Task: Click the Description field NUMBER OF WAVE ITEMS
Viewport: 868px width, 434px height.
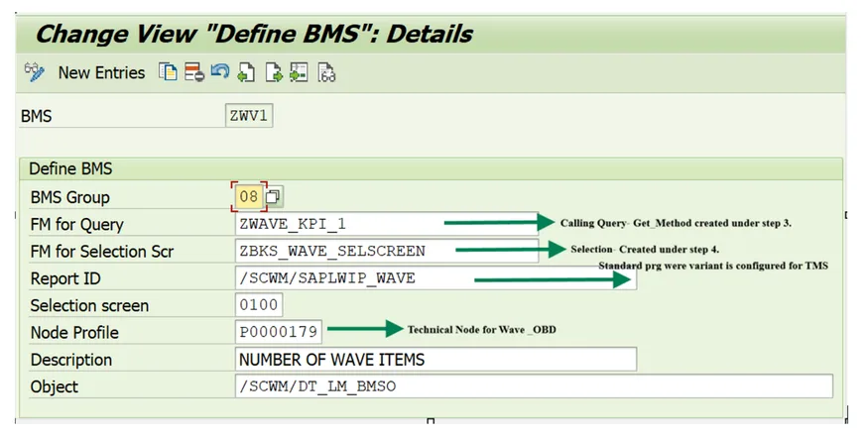Action: click(x=435, y=360)
